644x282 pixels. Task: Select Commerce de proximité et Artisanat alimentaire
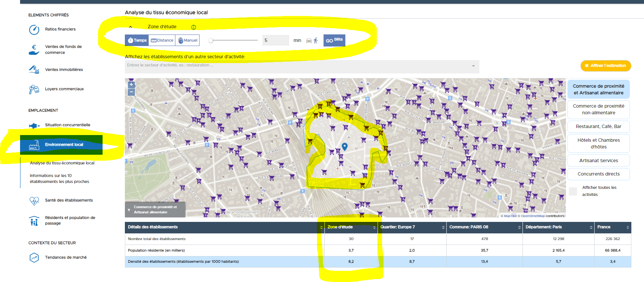click(x=598, y=89)
